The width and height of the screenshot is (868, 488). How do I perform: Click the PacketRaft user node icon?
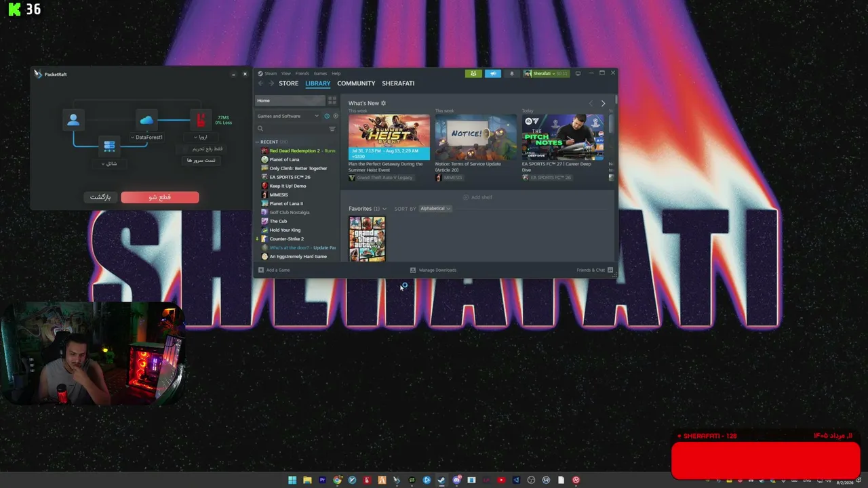click(73, 120)
